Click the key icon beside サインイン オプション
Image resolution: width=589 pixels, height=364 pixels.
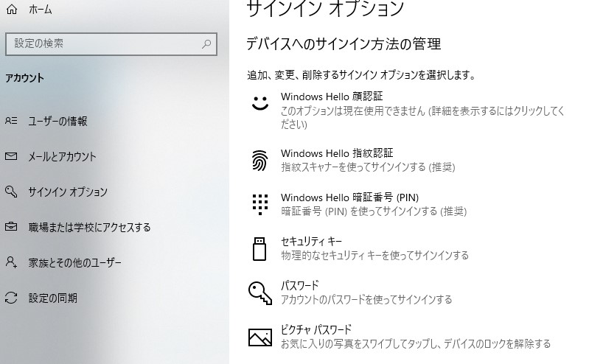pyautogui.click(x=11, y=191)
